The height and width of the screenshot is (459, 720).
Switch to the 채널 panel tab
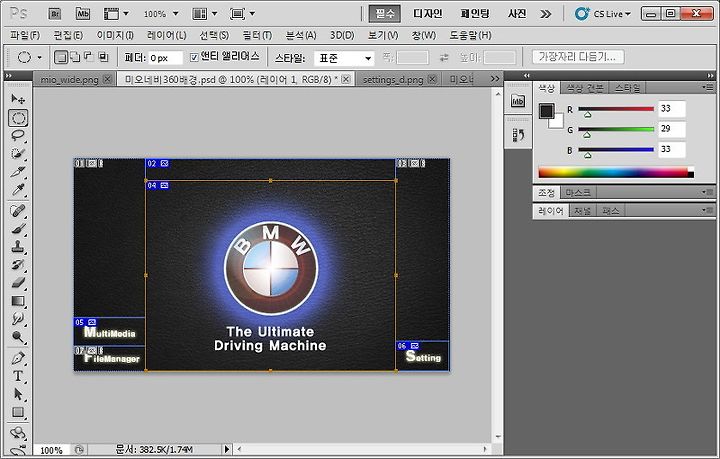point(583,211)
